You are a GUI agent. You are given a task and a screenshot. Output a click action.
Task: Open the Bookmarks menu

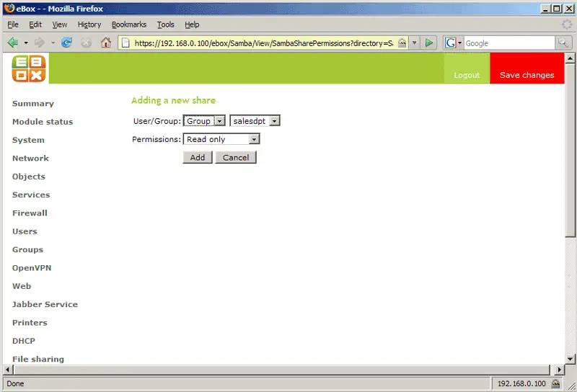128,24
